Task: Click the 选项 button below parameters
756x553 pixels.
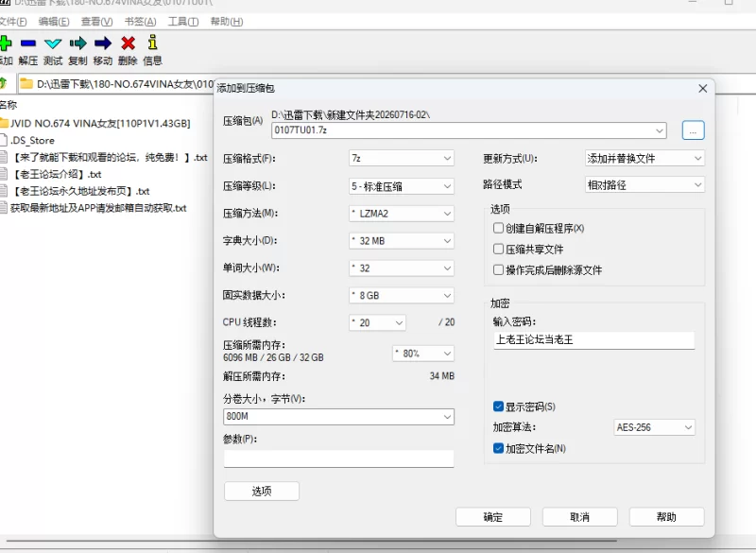Action: tap(262, 491)
